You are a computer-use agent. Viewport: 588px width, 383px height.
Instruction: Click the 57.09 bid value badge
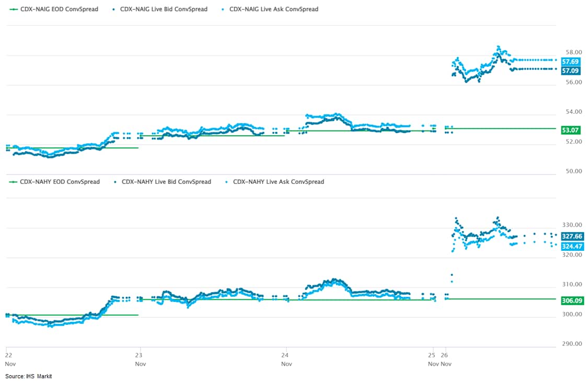click(x=570, y=71)
